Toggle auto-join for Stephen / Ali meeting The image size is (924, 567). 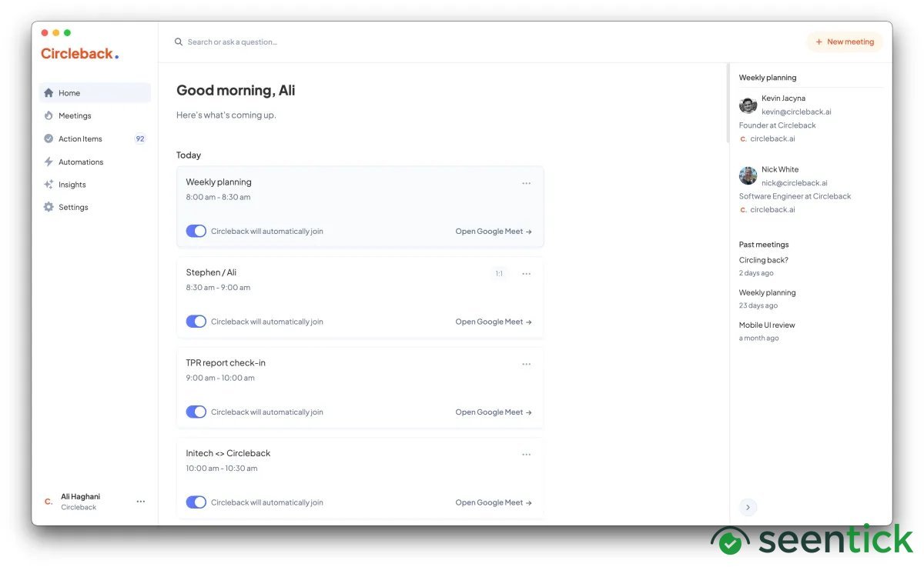[196, 322]
